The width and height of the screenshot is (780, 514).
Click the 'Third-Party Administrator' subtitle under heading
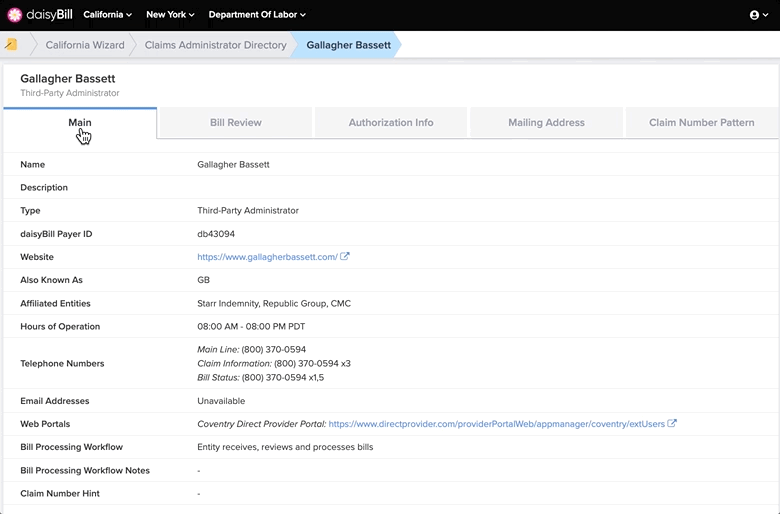click(70, 93)
